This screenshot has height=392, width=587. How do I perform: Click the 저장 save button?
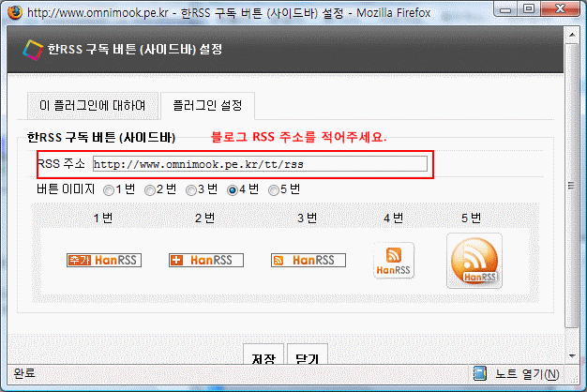263,354
